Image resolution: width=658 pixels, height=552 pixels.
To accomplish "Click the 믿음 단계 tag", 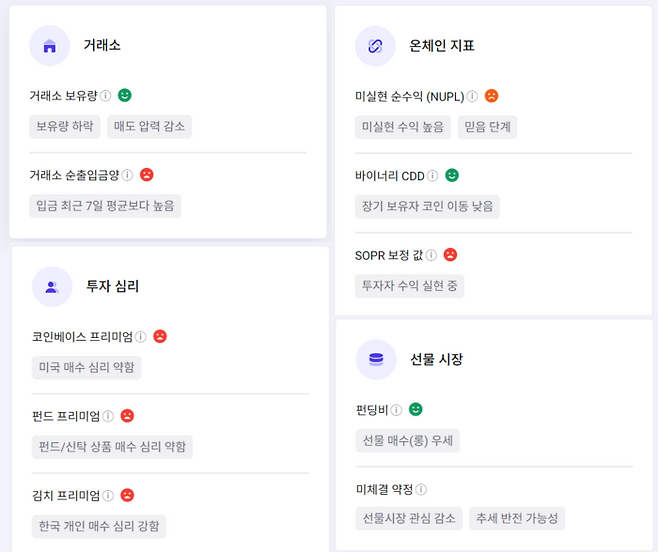I will [487, 127].
